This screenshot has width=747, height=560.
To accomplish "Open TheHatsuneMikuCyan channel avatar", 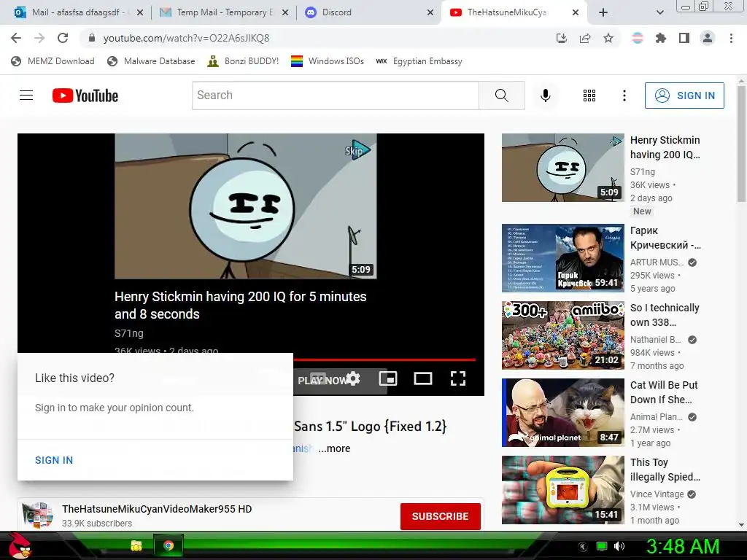I will [x=38, y=515].
